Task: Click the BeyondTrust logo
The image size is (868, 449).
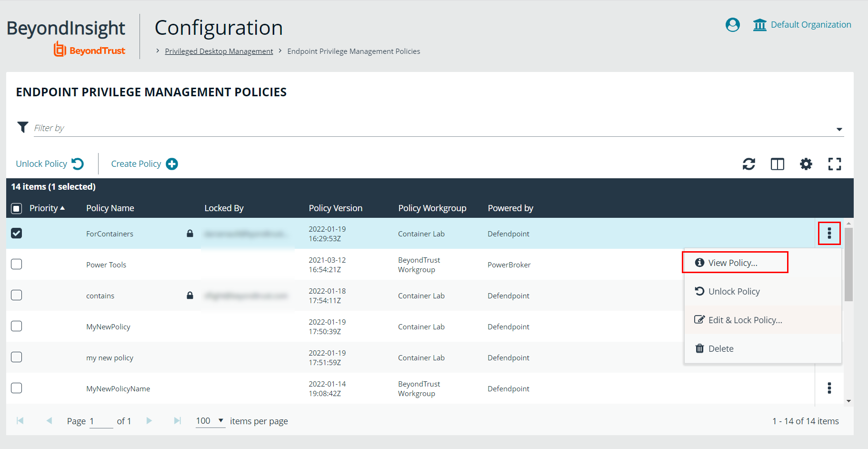Action: pos(90,49)
